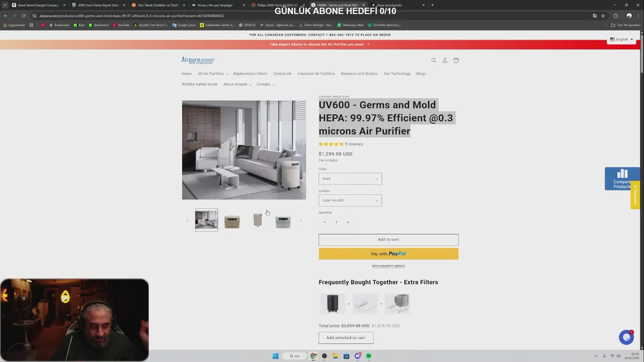Click the main product image
The image size is (644, 362).
pyautogui.click(x=244, y=150)
